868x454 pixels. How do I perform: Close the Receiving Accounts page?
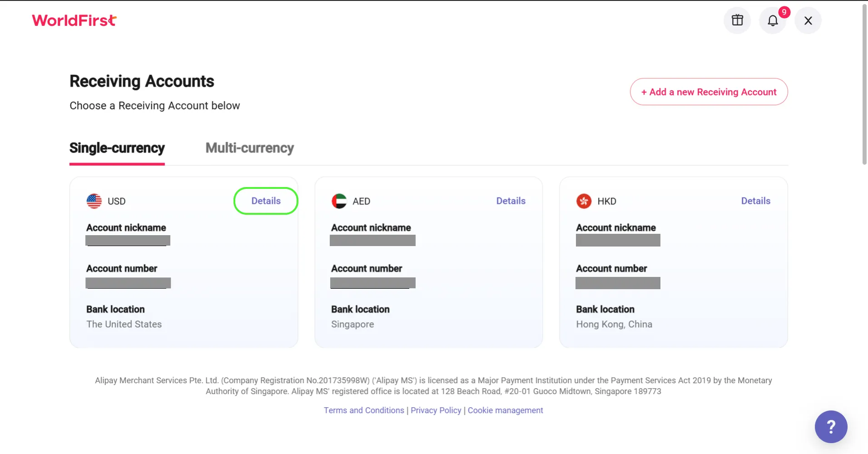click(x=808, y=20)
